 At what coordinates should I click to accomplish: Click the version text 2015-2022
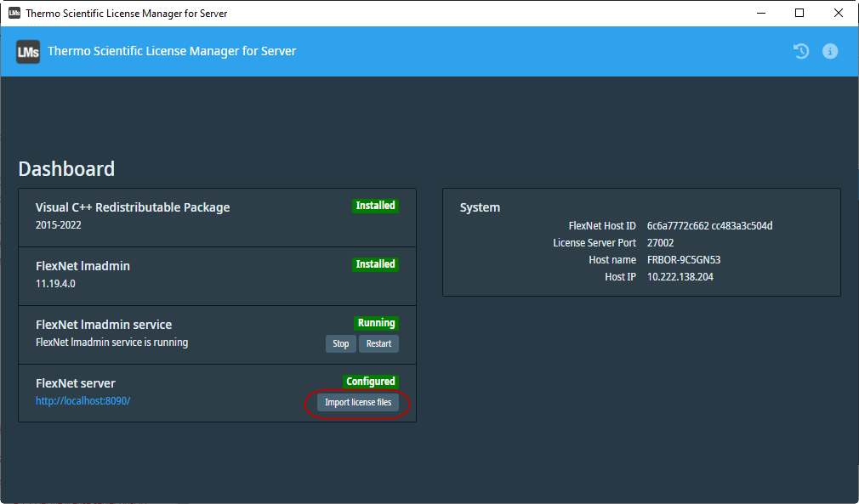tap(58, 225)
